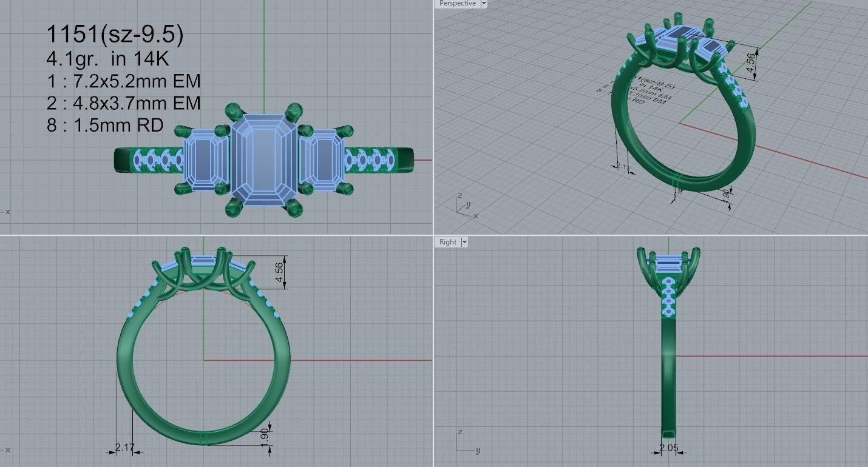Select the right side emerald stone in the top view
This screenshot has height=467, width=868.
[x=322, y=161]
